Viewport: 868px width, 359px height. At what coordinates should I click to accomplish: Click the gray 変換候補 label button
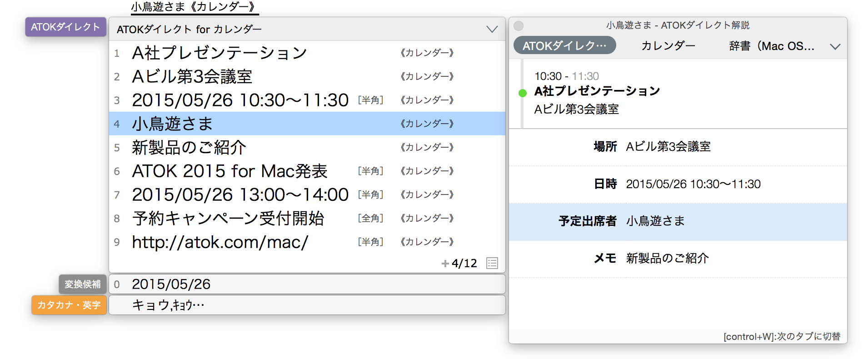pos(82,284)
